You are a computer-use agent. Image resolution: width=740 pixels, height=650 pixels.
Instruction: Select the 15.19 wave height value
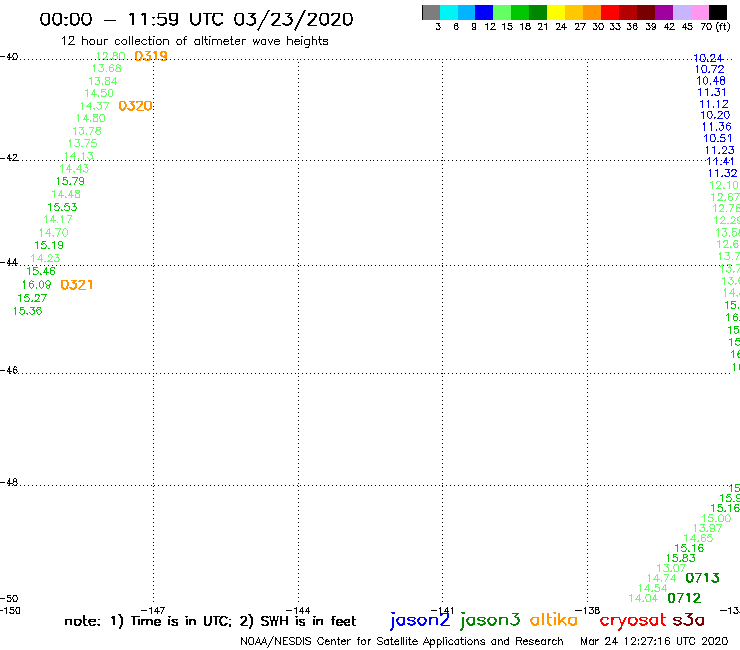point(49,245)
